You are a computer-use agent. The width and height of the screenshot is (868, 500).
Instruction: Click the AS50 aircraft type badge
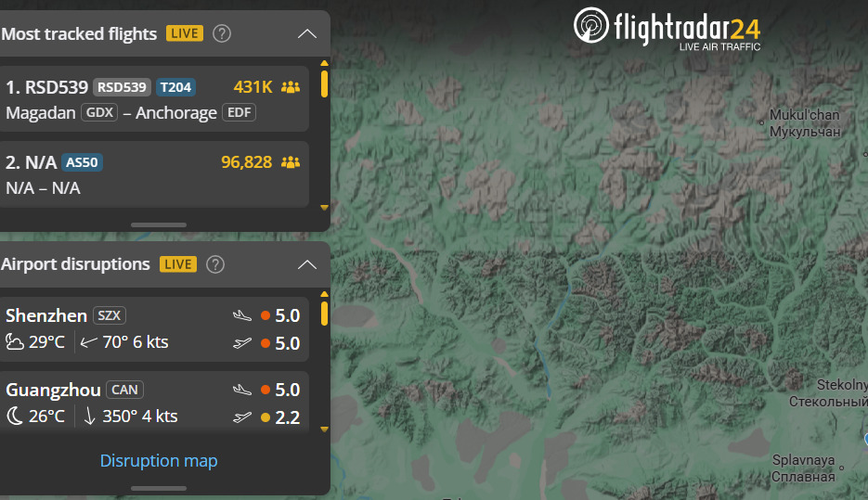(82, 162)
